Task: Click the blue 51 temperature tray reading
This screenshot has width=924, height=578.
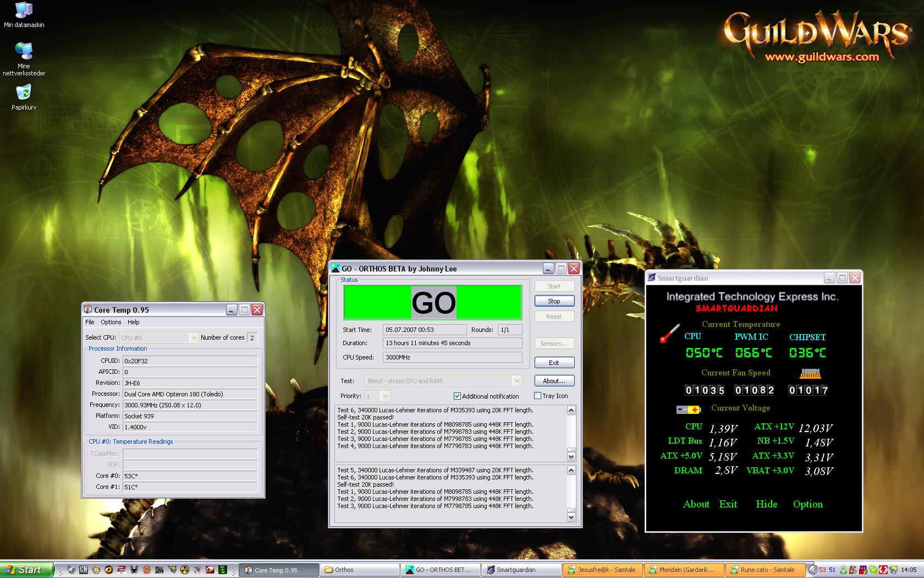Action: [832, 570]
